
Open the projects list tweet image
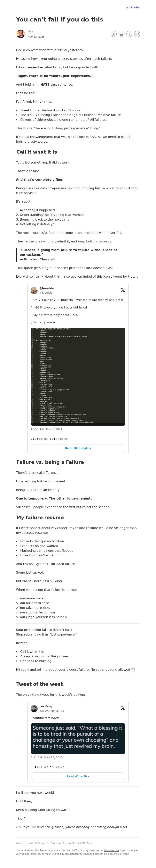pos(78,377)
